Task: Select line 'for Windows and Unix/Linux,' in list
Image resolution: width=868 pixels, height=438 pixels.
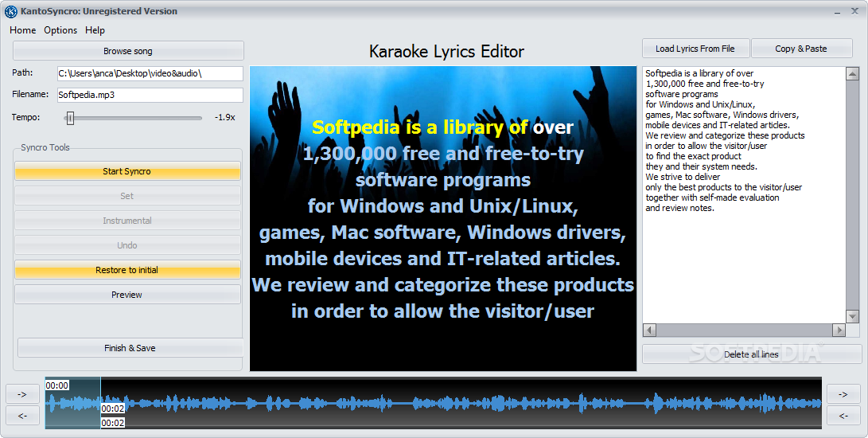Action: tap(700, 104)
